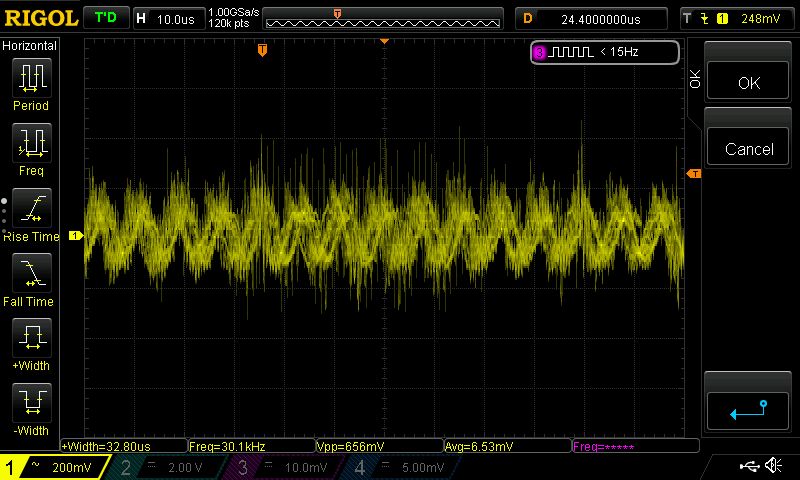Click the orange trigger position T marker

[x=262, y=49]
